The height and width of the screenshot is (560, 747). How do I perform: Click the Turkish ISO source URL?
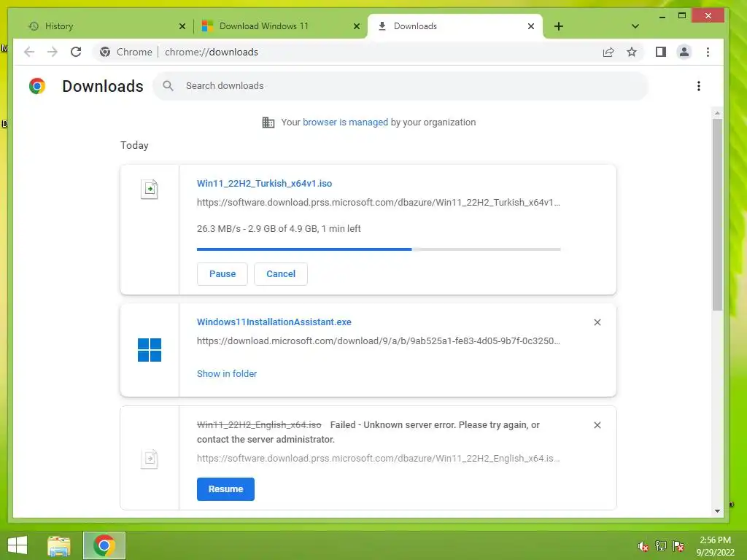[x=379, y=203]
